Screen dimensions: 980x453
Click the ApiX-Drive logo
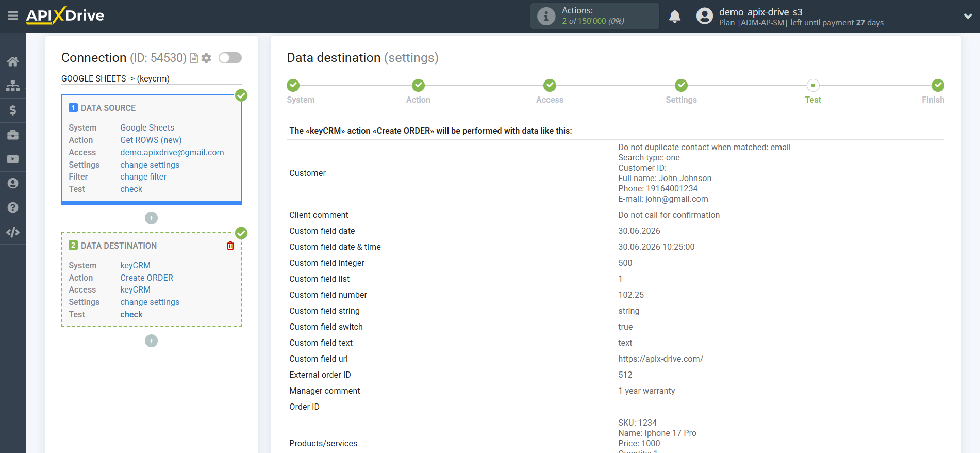pos(65,15)
